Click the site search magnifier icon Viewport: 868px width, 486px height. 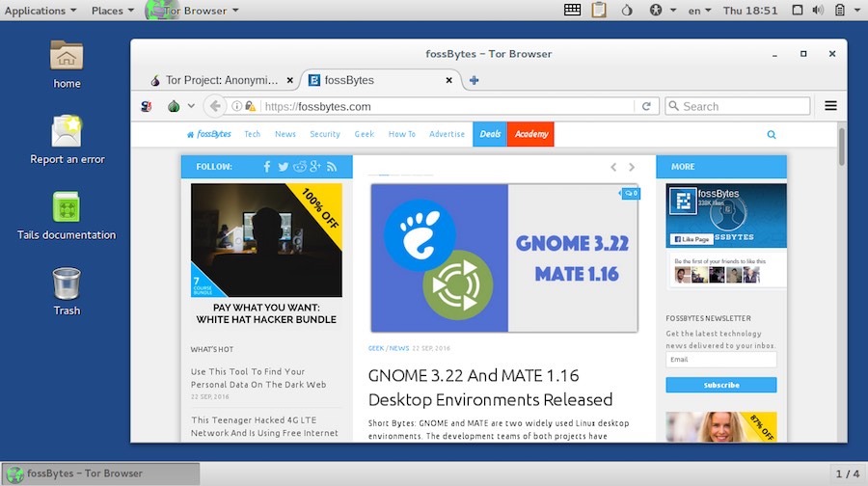coord(772,134)
